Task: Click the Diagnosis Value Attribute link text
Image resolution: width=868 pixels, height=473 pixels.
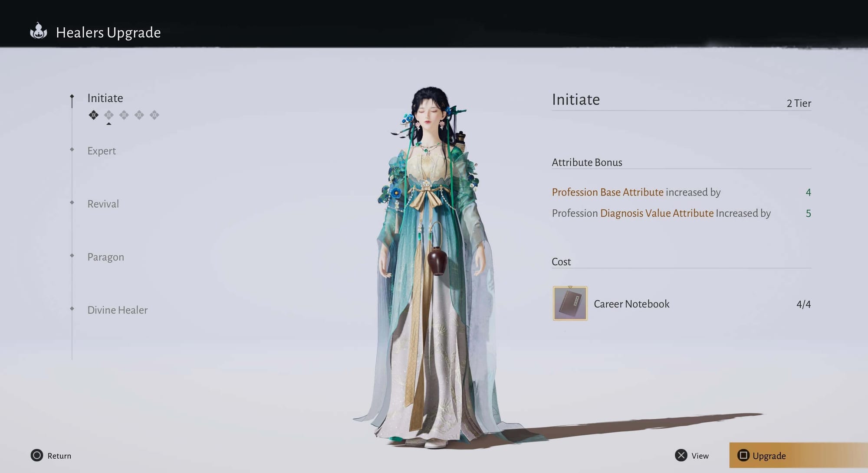Action: click(657, 213)
